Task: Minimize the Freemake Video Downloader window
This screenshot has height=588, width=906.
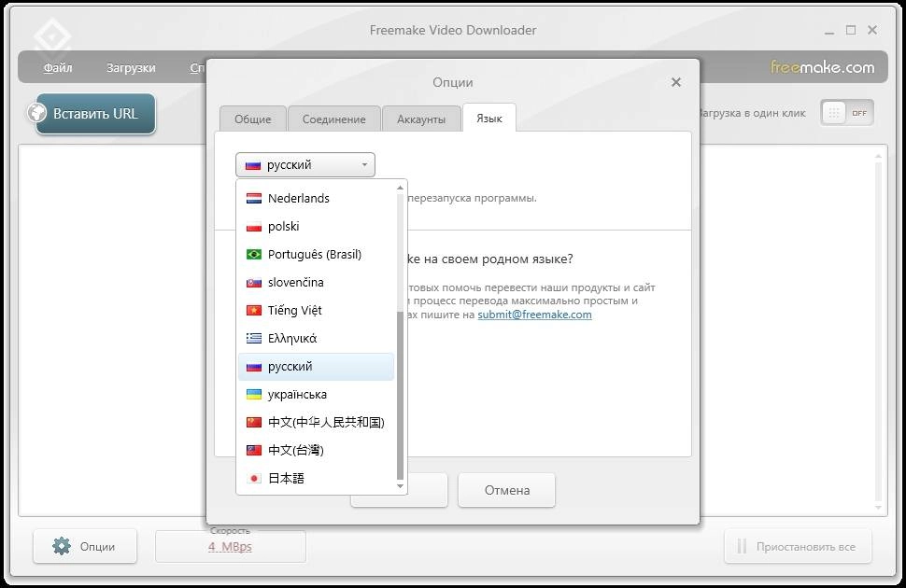Action: [829, 31]
